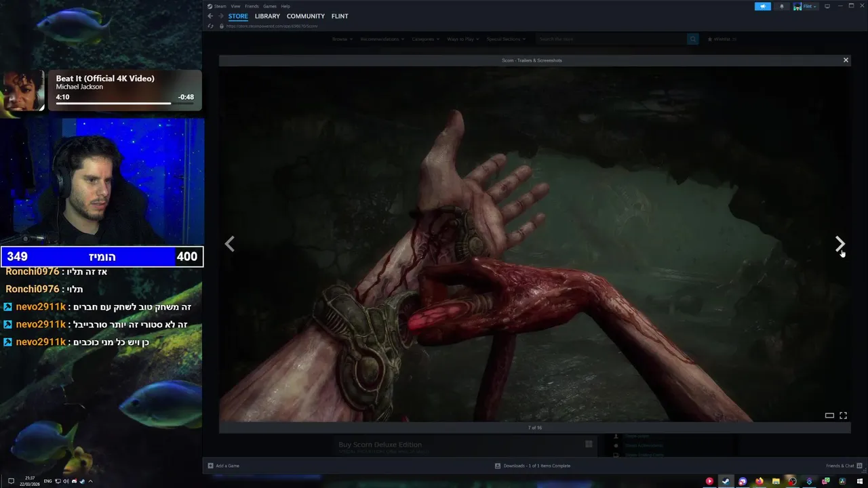
Task: Expand the Recommendations dropdown
Action: click(x=382, y=39)
